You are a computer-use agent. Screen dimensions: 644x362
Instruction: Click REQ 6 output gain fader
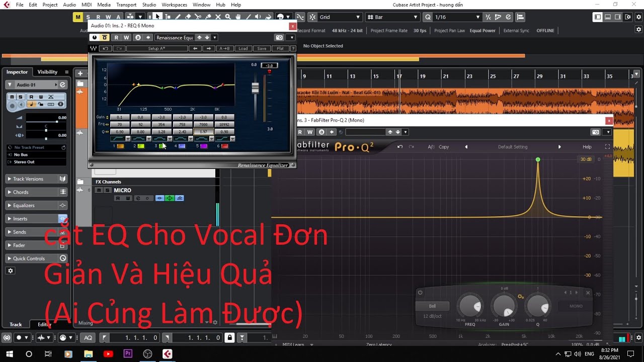tap(255, 88)
